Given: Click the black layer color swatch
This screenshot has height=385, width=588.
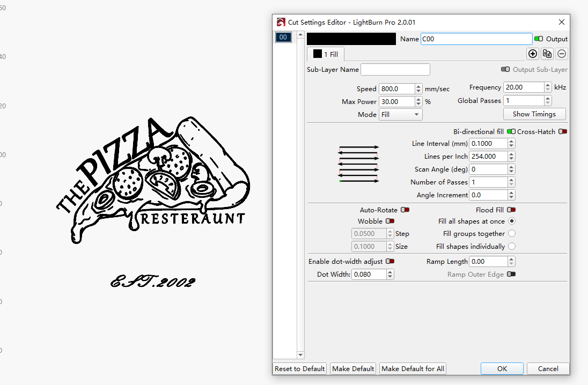Looking at the screenshot, I should (351, 39).
